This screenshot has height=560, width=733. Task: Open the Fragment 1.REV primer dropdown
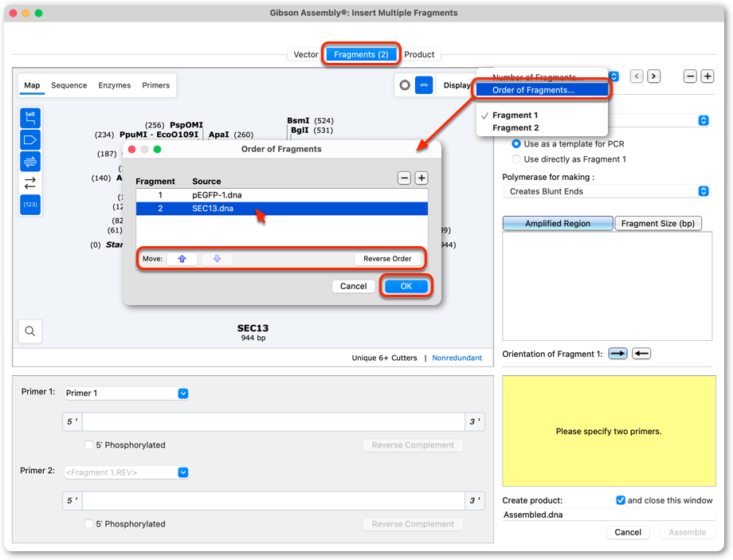(x=182, y=472)
